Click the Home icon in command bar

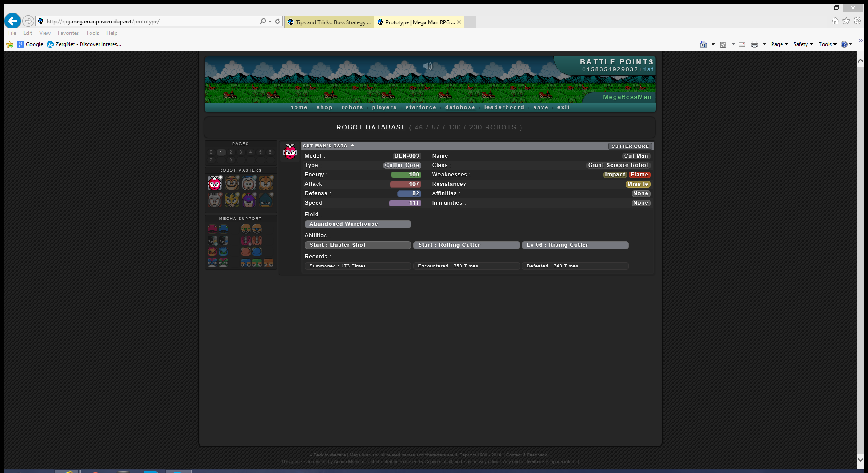(703, 44)
